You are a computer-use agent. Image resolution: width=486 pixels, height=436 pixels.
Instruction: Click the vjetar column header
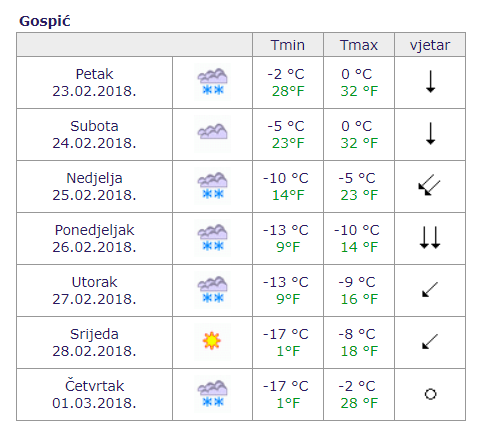tap(430, 45)
